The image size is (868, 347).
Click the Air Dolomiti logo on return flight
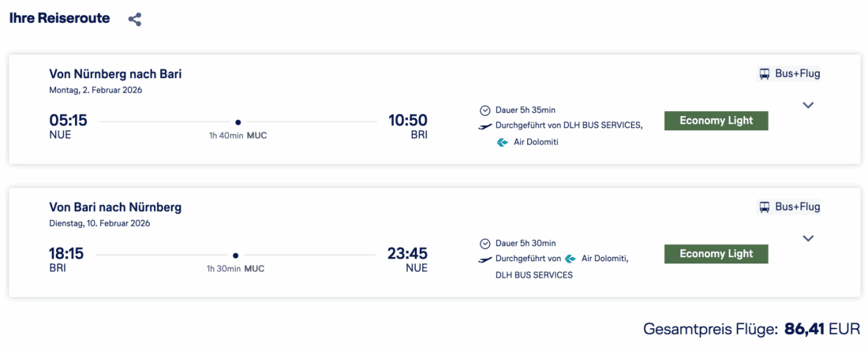click(x=571, y=259)
